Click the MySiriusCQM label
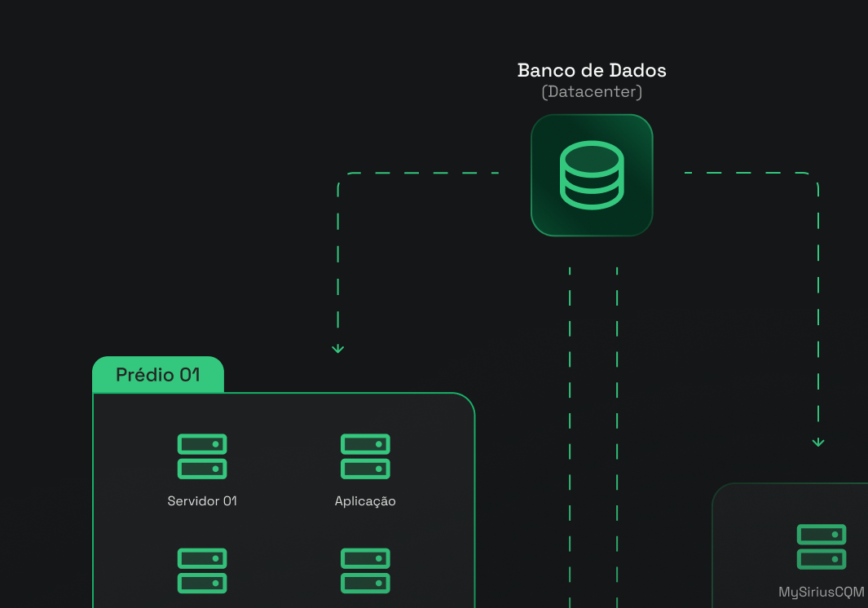The image size is (868, 608). click(821, 593)
